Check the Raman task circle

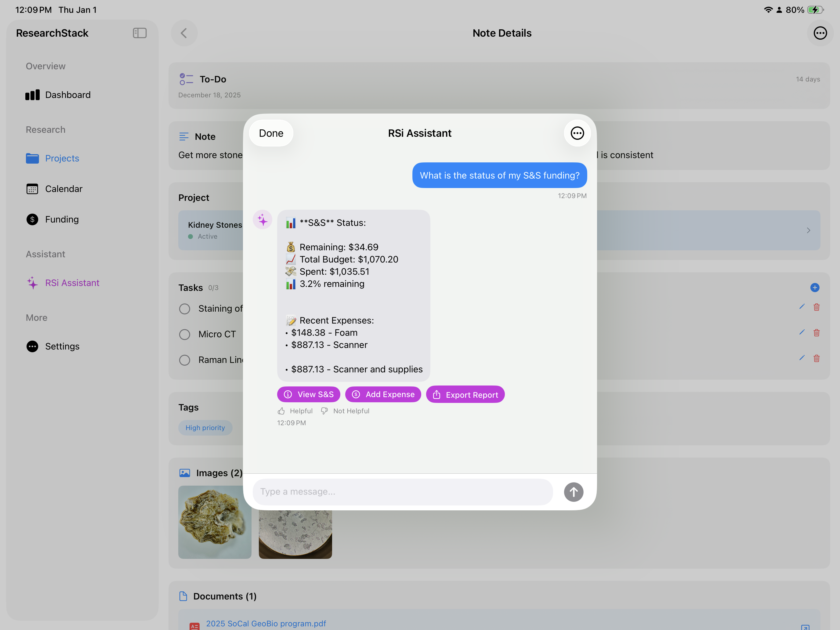[185, 360]
